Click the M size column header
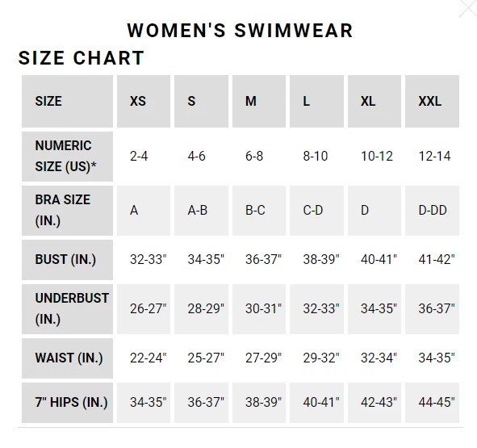Image resolution: width=477 pixels, height=448 pixels. [259, 102]
